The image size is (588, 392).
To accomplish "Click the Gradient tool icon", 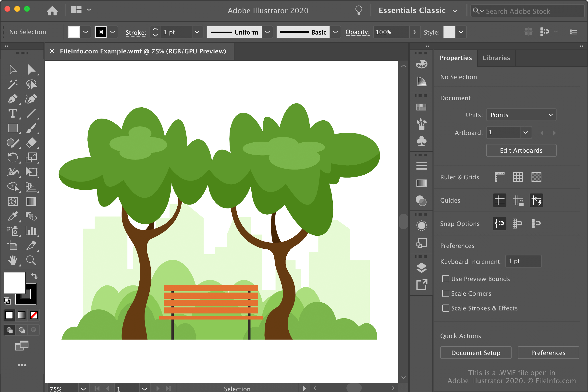I will [31, 202].
